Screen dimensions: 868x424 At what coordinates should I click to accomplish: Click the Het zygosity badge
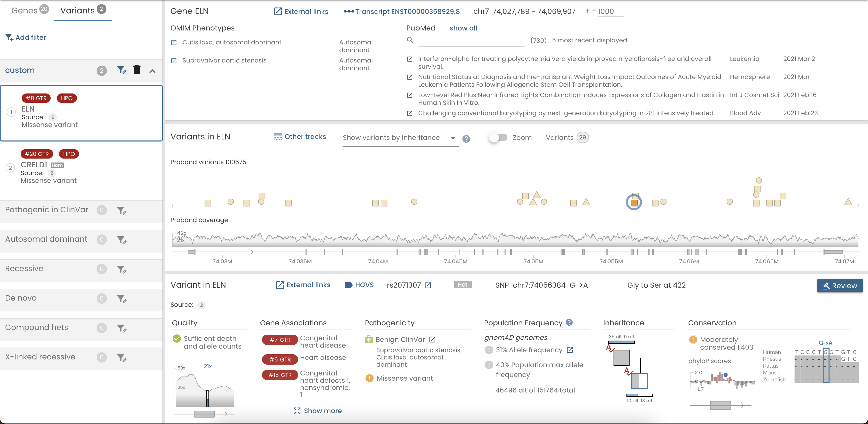[463, 285]
